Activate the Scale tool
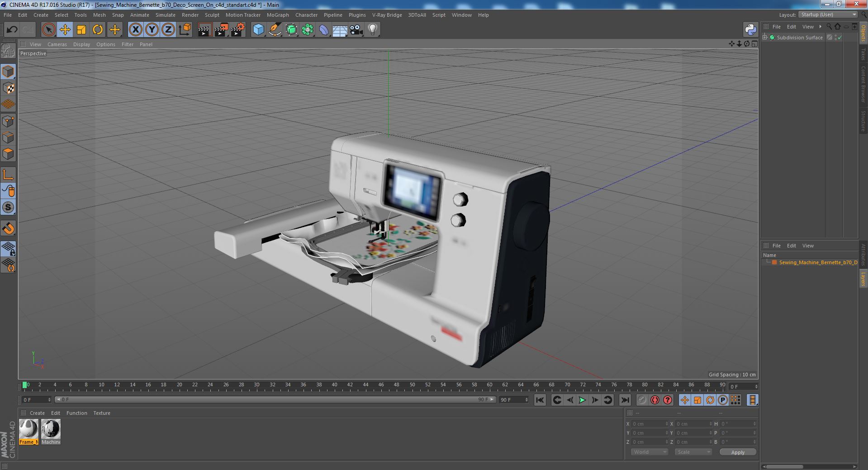Screen dimensions: 868x470 pyautogui.click(x=81, y=30)
